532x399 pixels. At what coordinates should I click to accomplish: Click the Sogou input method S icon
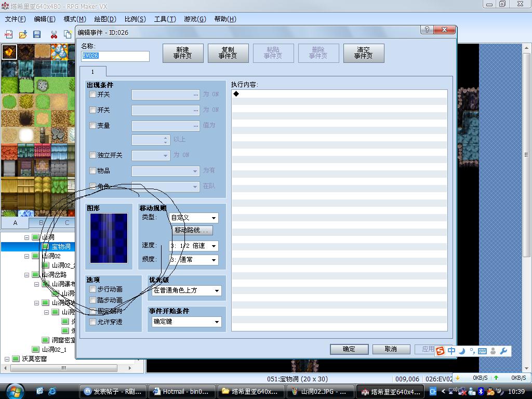point(440,351)
